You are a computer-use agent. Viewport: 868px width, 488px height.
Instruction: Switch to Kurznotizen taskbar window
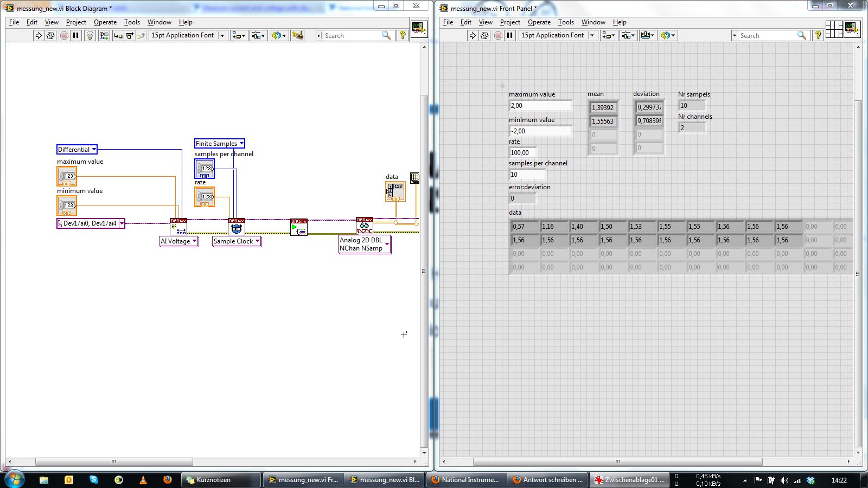(x=221, y=480)
